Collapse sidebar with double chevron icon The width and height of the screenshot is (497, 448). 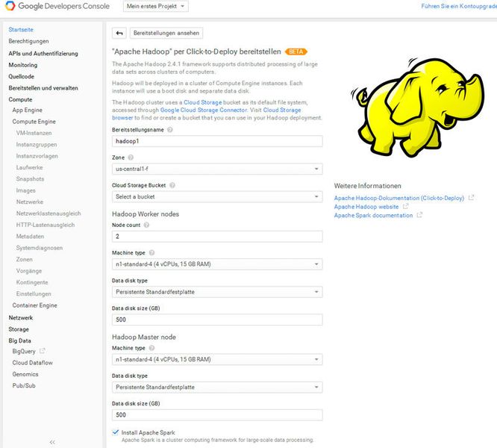coord(52,442)
